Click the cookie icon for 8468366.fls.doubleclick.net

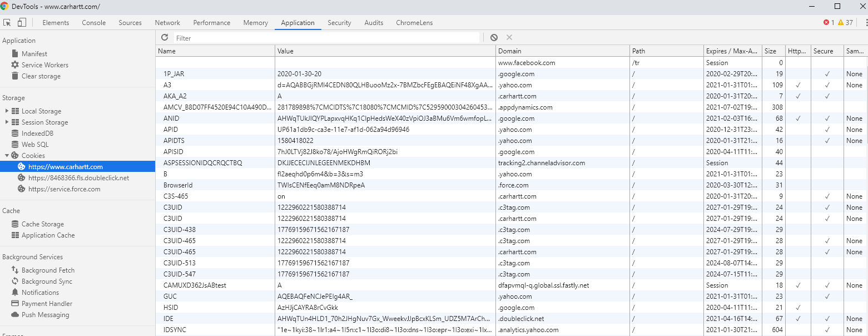(x=22, y=178)
